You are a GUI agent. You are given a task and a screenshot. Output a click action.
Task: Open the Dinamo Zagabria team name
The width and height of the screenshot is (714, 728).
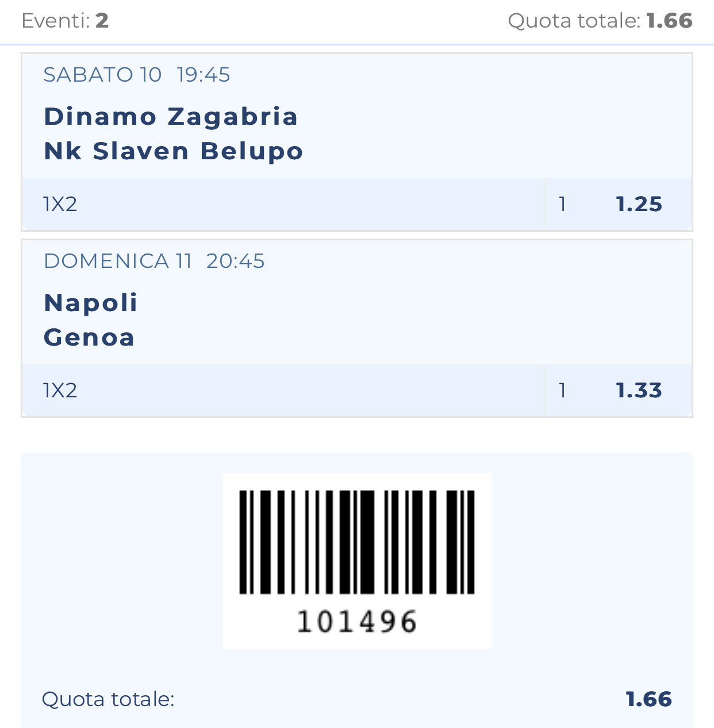[x=171, y=116]
